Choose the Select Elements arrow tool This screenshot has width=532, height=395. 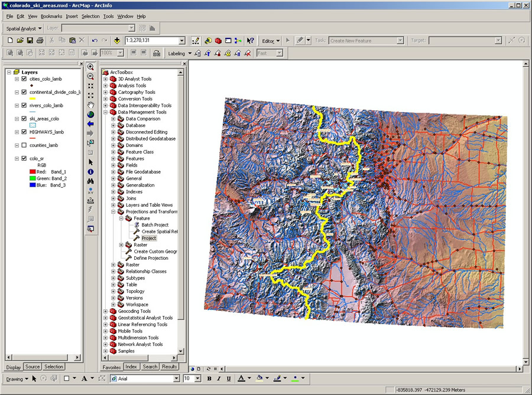90,162
